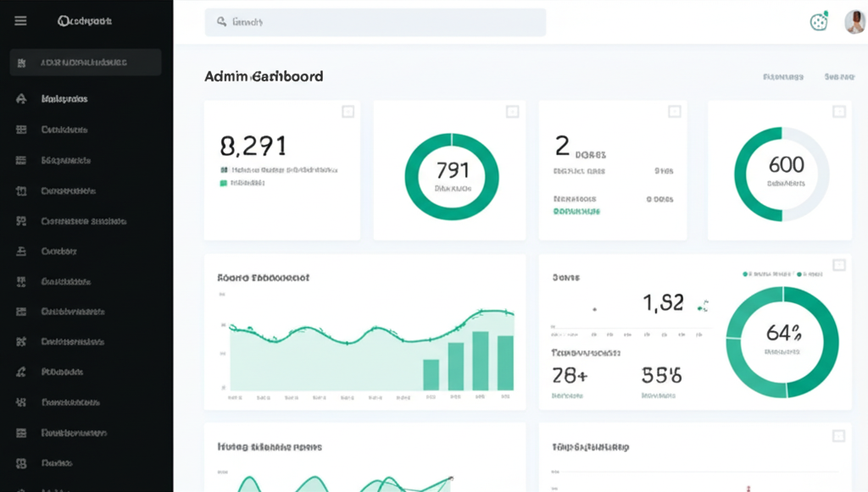Select the highlighted top item in the sidebar menu
Image resolution: width=868 pixels, height=492 pixels.
point(85,62)
